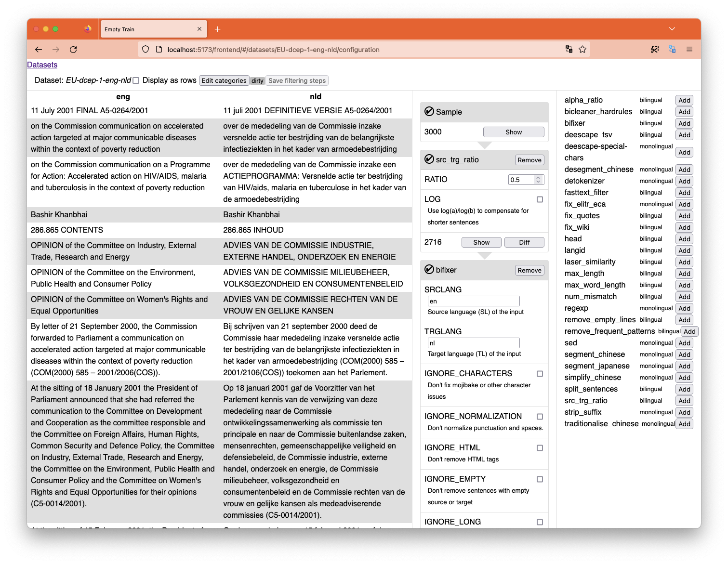Click the checkmark icon beside Sample

click(429, 112)
